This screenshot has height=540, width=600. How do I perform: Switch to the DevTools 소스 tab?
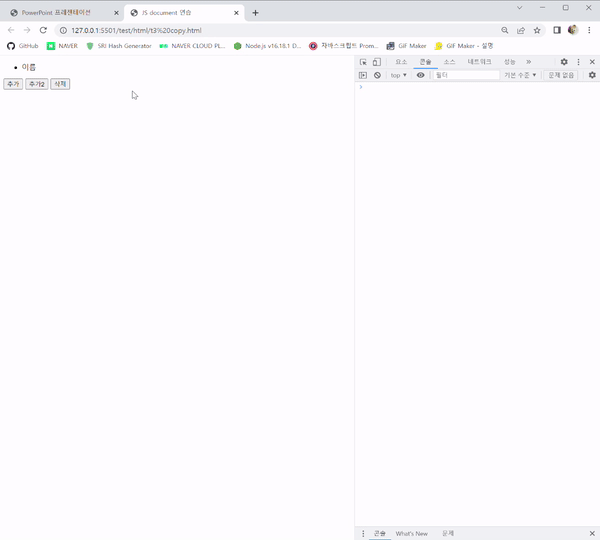[449, 62]
